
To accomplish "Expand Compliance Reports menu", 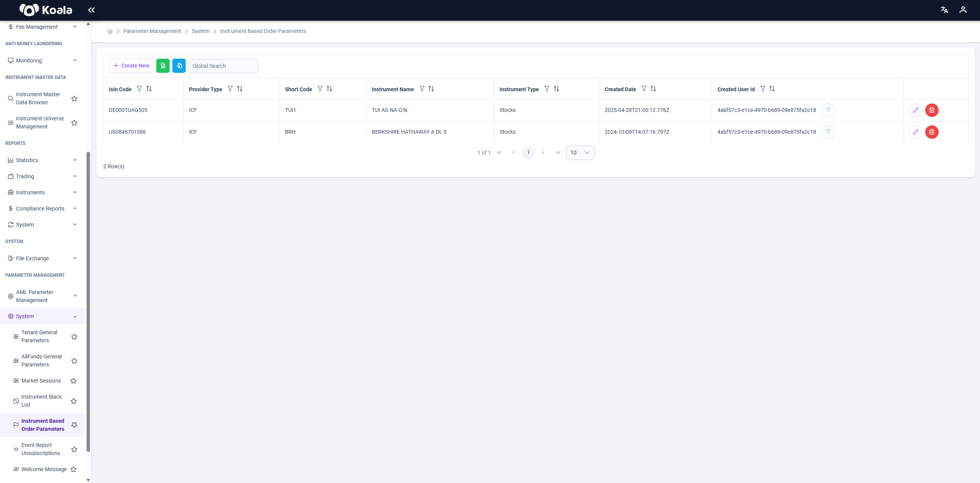I will (43, 209).
